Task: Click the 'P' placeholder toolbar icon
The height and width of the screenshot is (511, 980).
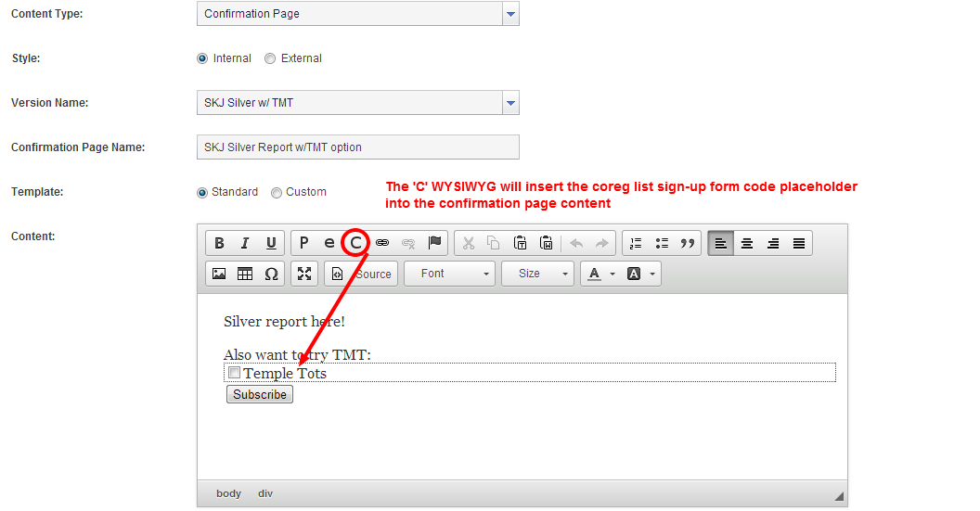Action: coord(303,243)
